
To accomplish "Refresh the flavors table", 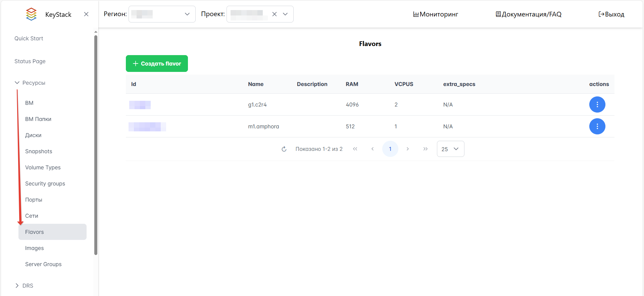I will point(284,149).
